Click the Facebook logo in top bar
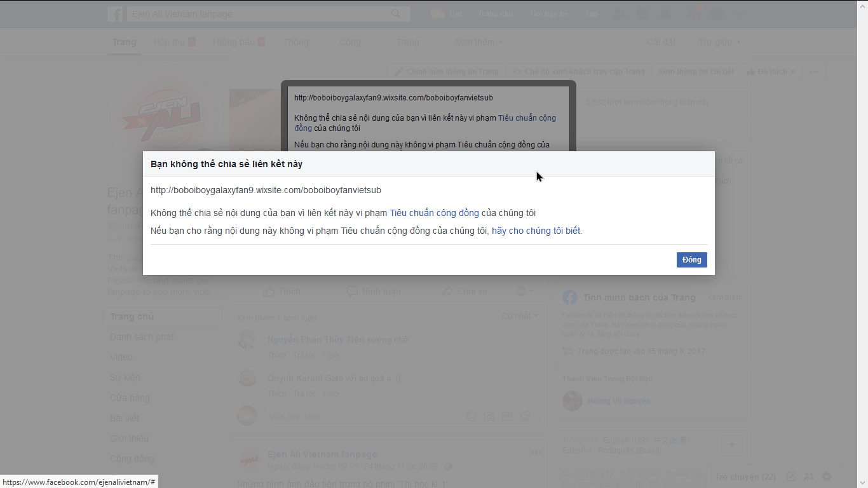The height and width of the screenshot is (488, 868). tap(116, 14)
